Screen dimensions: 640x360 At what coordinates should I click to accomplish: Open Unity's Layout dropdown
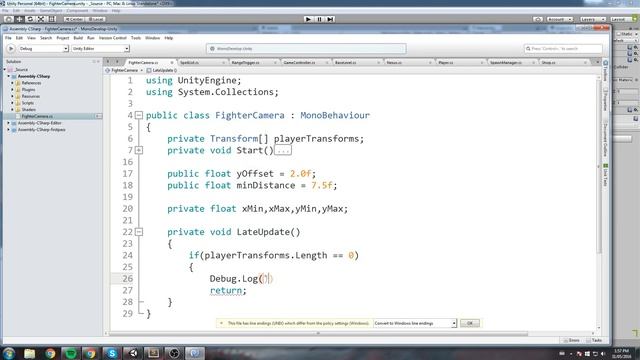tap(622, 19)
